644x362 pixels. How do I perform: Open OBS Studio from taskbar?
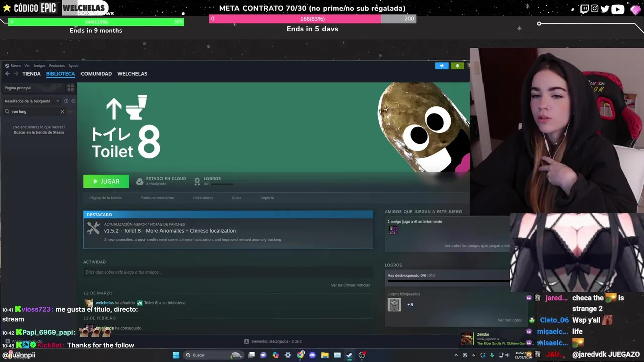362,355
